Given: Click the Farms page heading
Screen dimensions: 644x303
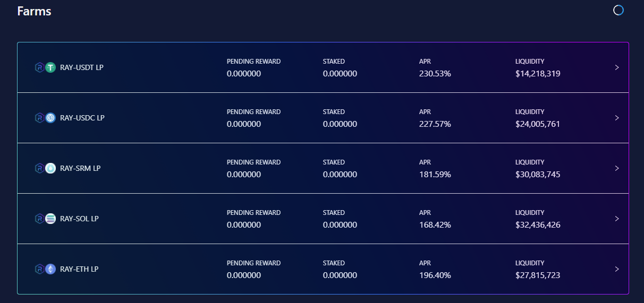Looking at the screenshot, I should click(x=34, y=11).
